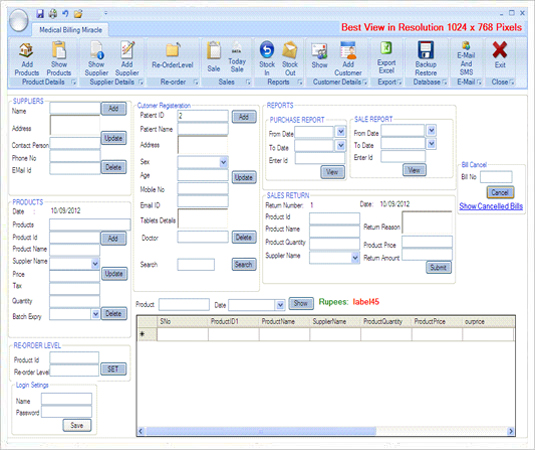The width and height of the screenshot is (535, 450).
Task: Open Add Products in ribbon
Action: pos(27,59)
